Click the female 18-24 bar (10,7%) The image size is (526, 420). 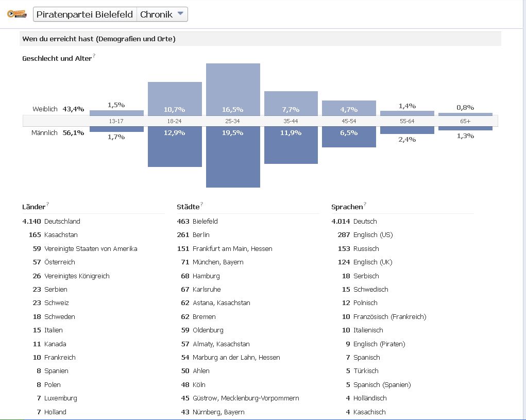click(175, 98)
